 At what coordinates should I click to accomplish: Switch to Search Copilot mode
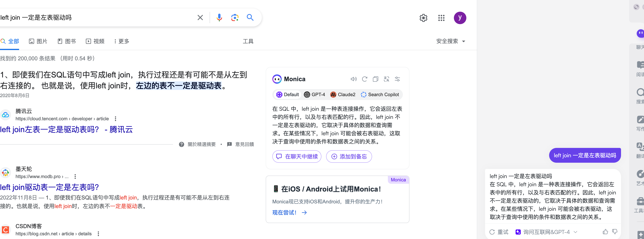click(380, 95)
